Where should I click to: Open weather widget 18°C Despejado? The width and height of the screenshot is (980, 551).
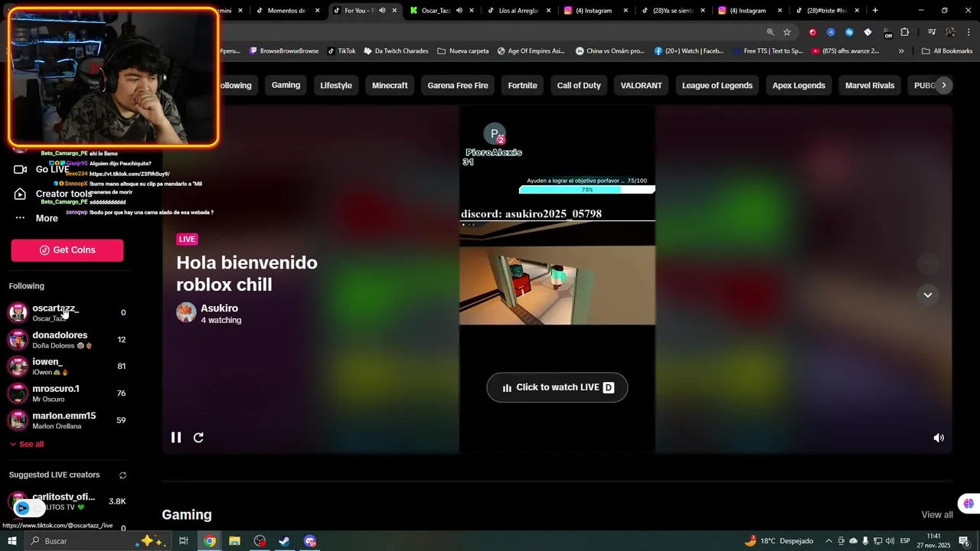[779, 541]
